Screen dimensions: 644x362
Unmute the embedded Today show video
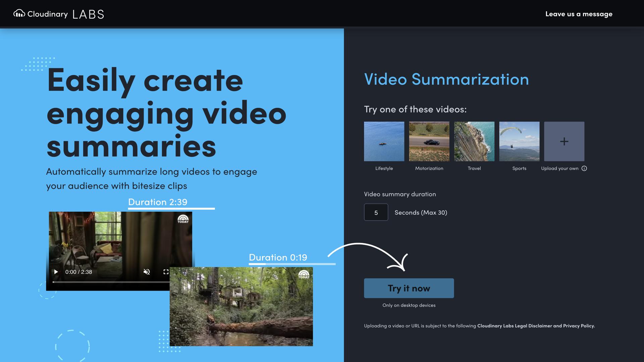(x=147, y=272)
